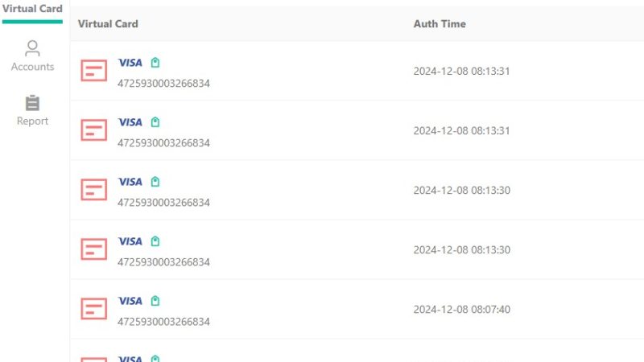Click the VISA logo in the fifth row
The height and width of the screenshot is (362, 644).
[130, 301]
